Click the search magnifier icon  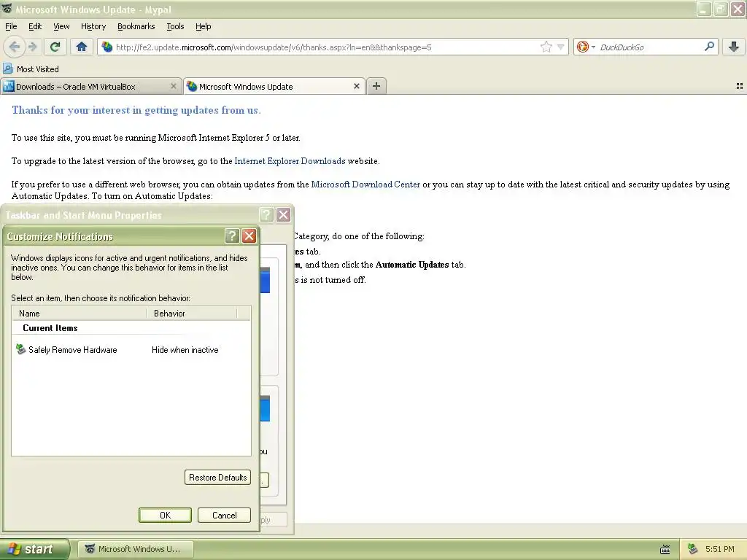pyautogui.click(x=709, y=47)
